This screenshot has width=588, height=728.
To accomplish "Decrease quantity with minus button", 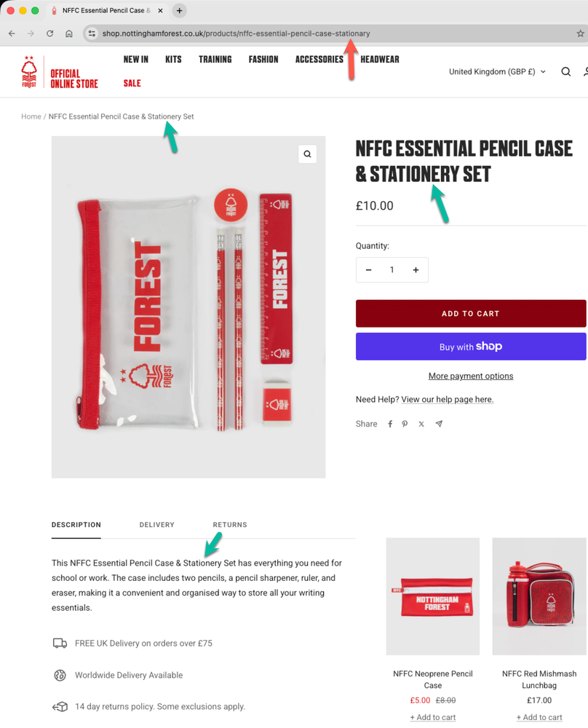I will coord(368,270).
